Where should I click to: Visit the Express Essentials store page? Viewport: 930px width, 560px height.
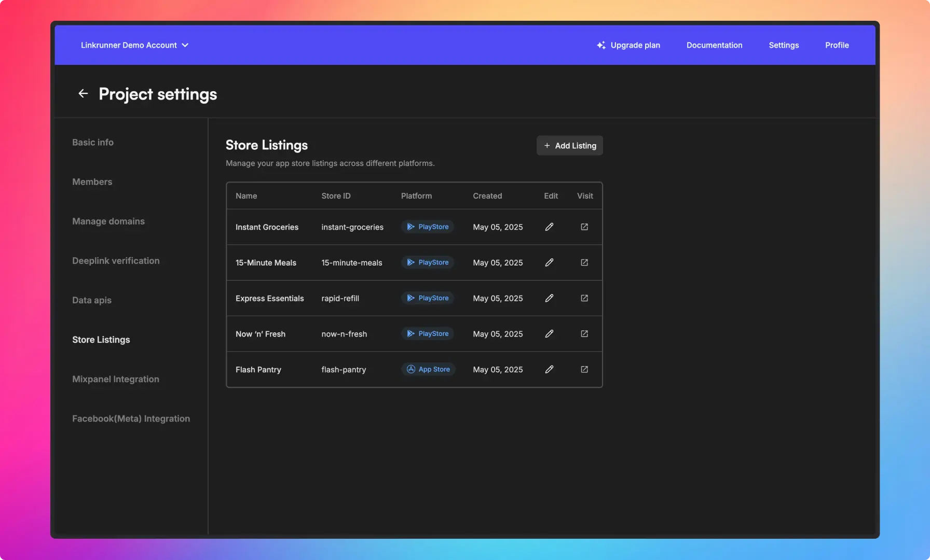[584, 298]
